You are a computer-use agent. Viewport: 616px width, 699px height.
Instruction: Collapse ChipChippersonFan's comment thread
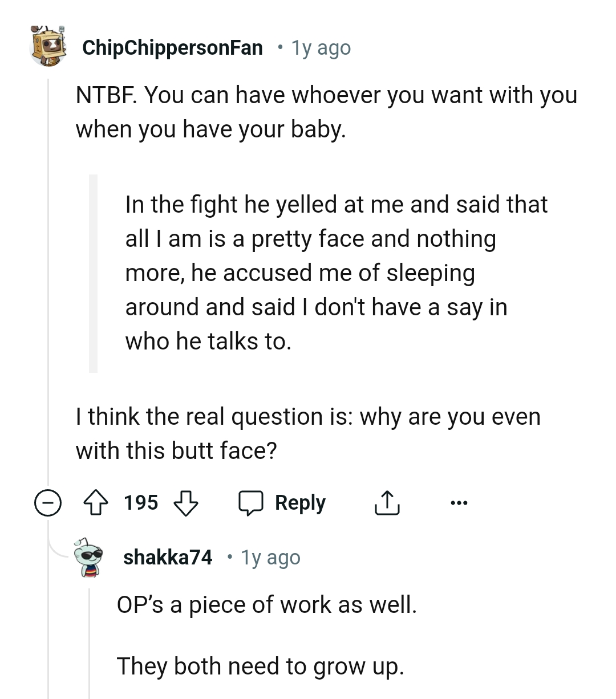tap(47, 502)
